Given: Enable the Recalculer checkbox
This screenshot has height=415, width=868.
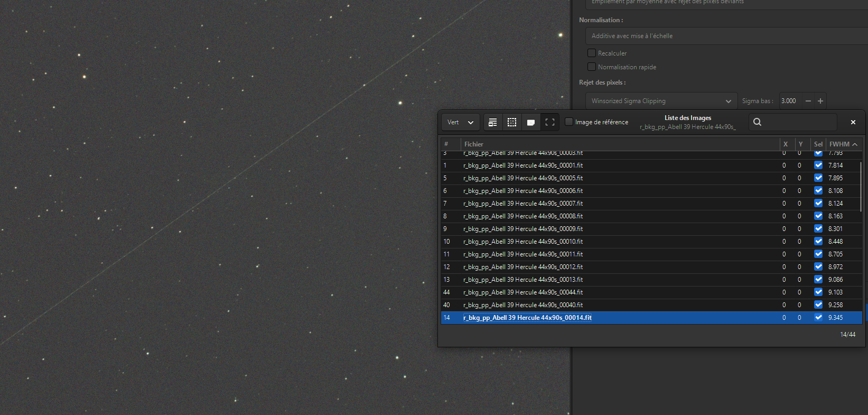Looking at the screenshot, I should click(592, 53).
